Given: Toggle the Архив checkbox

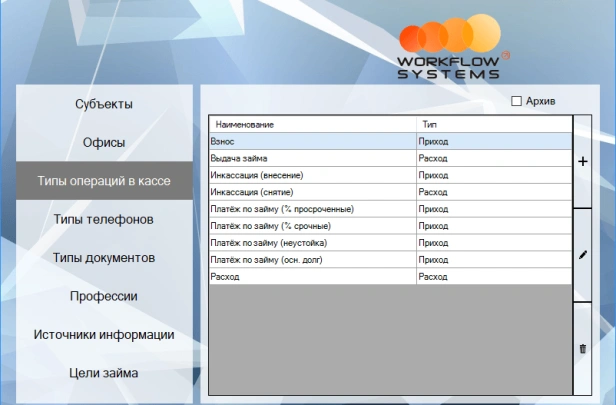Looking at the screenshot, I should tap(516, 101).
